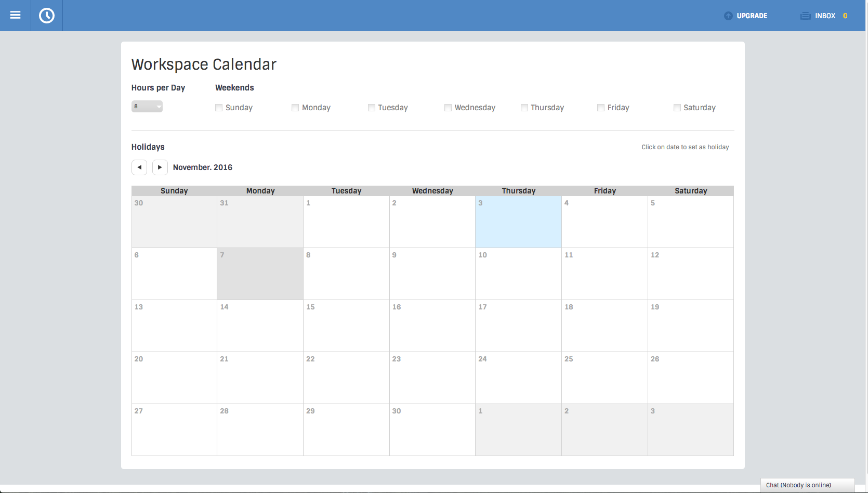Click the Inbox count indicator
This screenshot has height=493, width=868.
point(845,16)
